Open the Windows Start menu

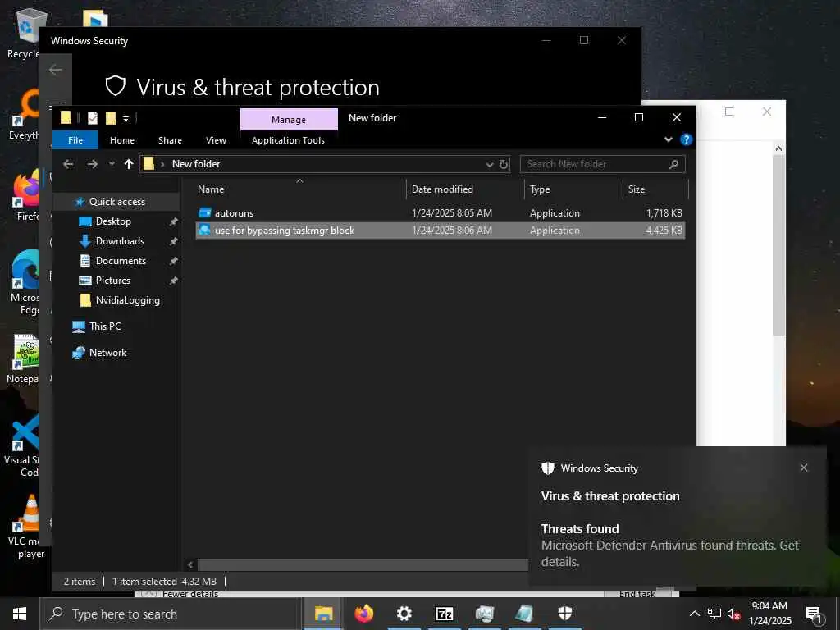[x=20, y=614]
